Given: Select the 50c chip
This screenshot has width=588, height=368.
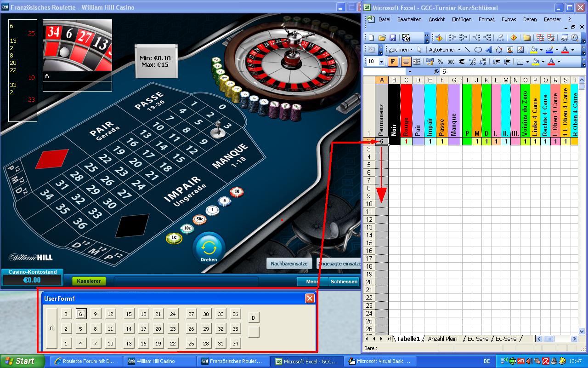Looking at the screenshot, I should [x=200, y=219].
